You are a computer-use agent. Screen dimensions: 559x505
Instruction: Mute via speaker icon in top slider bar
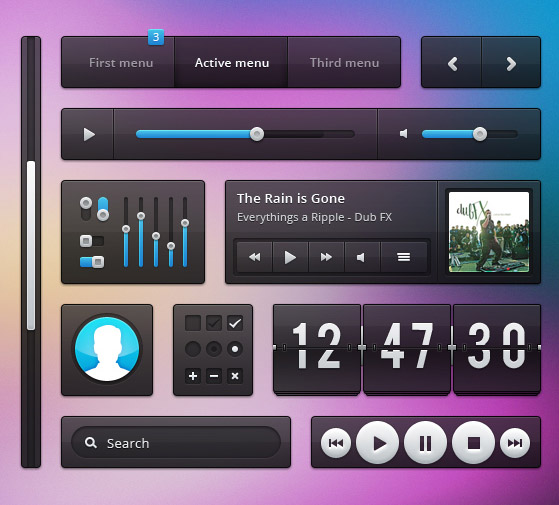(x=404, y=134)
